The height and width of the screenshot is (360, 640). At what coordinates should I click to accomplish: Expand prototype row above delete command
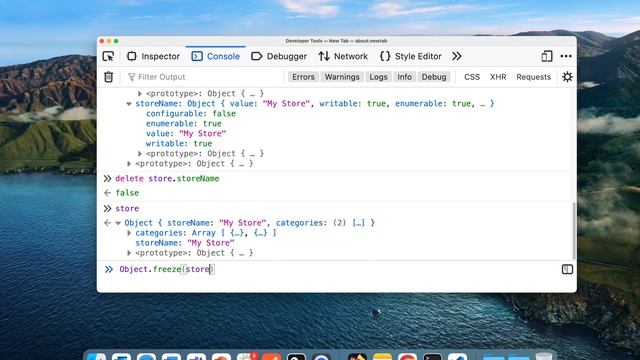pyautogui.click(x=129, y=164)
